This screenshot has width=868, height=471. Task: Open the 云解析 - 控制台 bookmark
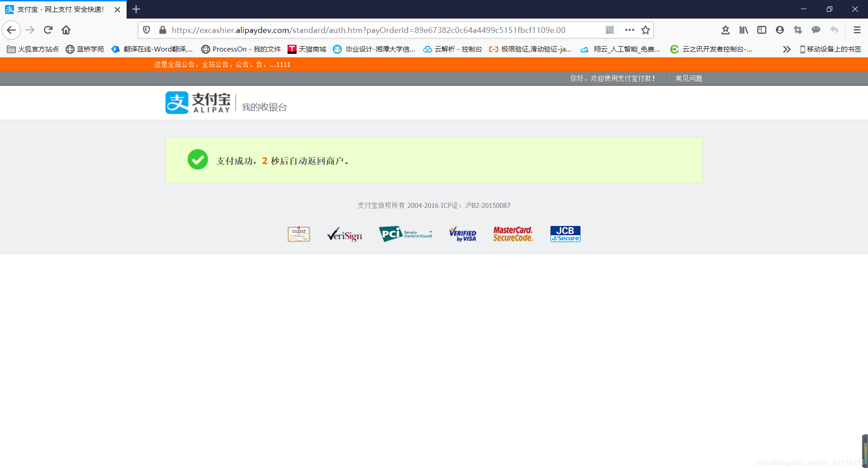453,49
